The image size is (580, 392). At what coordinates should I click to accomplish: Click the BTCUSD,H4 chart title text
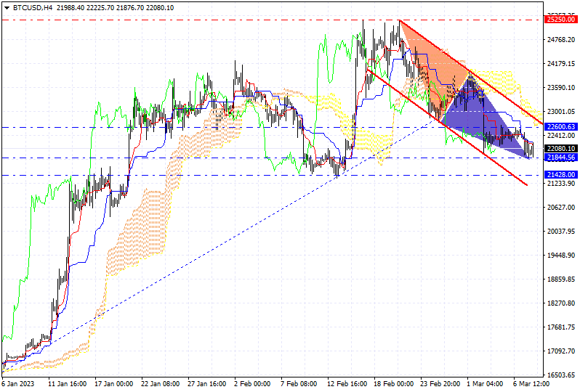[33, 8]
